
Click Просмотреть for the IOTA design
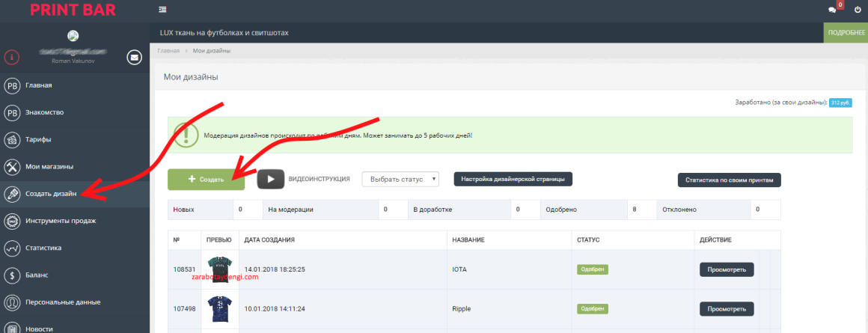pos(726,269)
